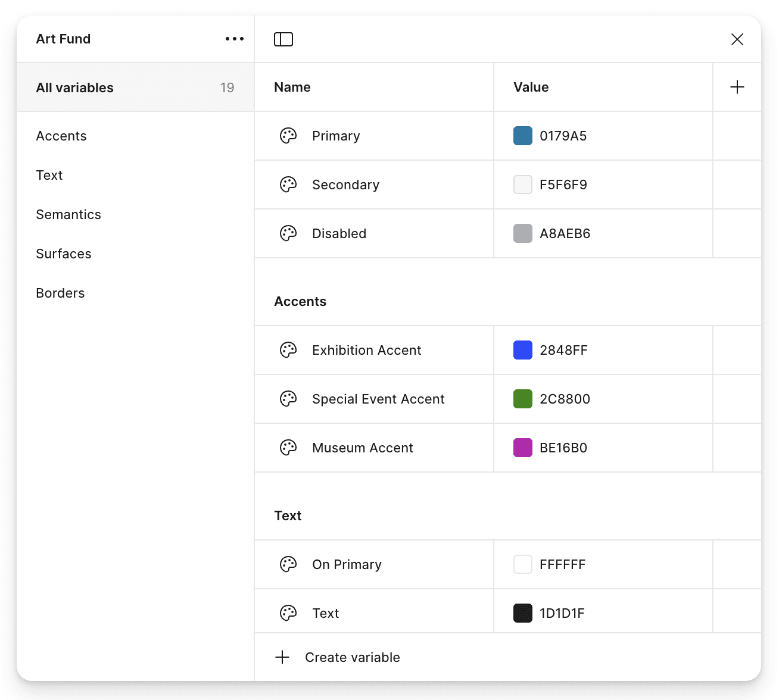Open the Disabled color swatch A8AEB6

[x=523, y=233]
